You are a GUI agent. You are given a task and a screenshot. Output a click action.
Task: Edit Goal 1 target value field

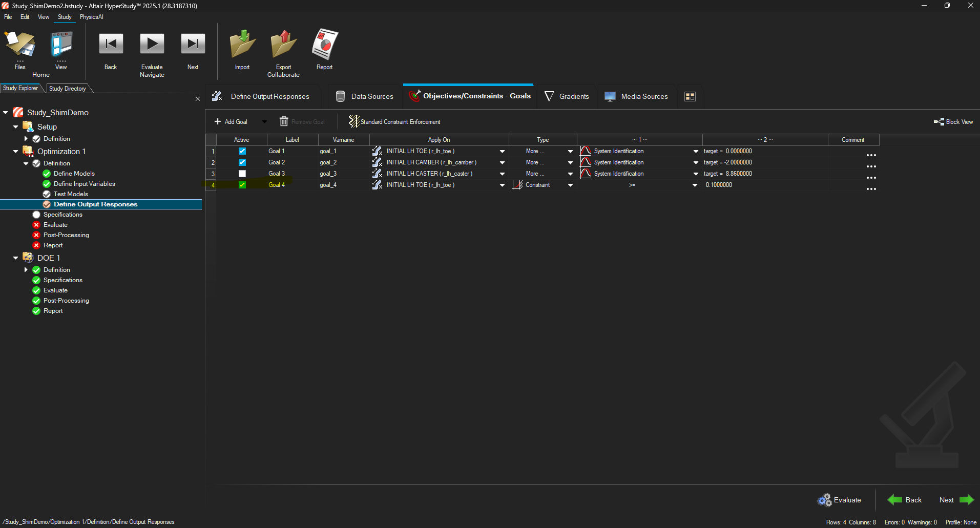[765, 151]
